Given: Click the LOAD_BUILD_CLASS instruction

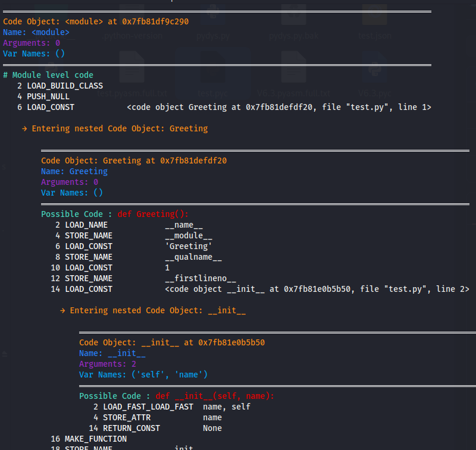Looking at the screenshot, I should [65, 86].
